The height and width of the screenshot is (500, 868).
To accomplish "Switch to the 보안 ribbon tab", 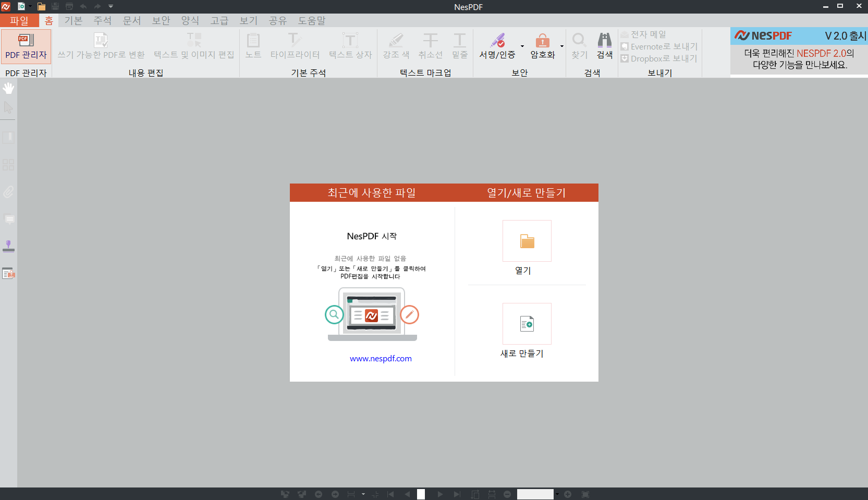I will [x=161, y=20].
